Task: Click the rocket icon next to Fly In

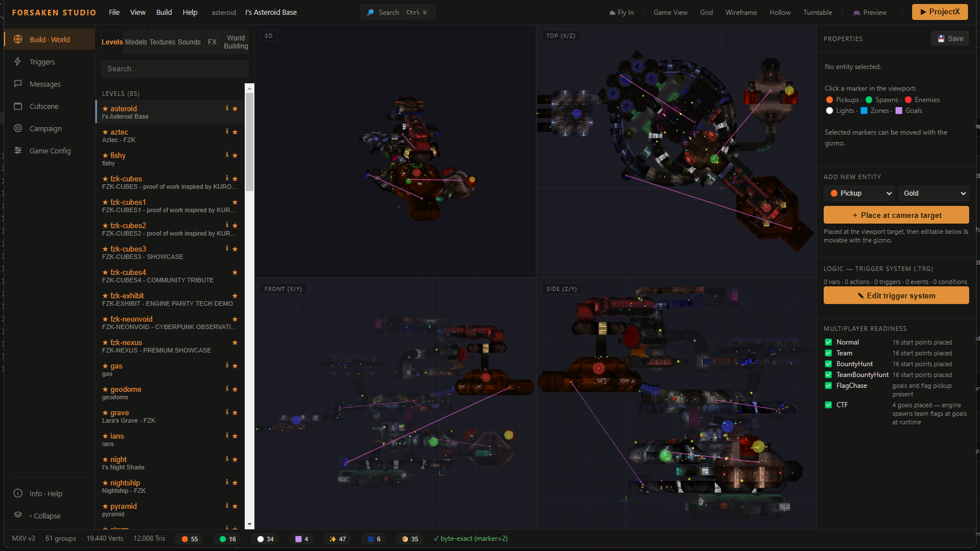Action: tap(612, 13)
